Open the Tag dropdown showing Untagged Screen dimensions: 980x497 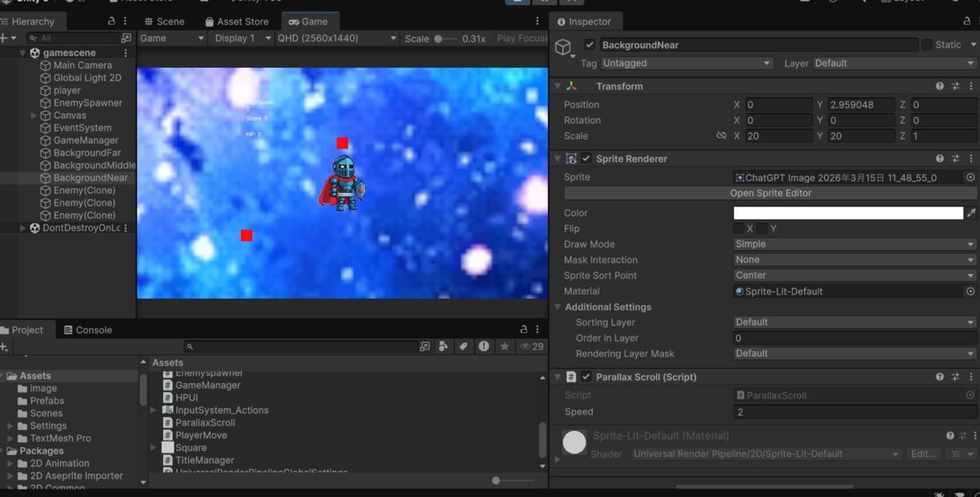coord(687,64)
